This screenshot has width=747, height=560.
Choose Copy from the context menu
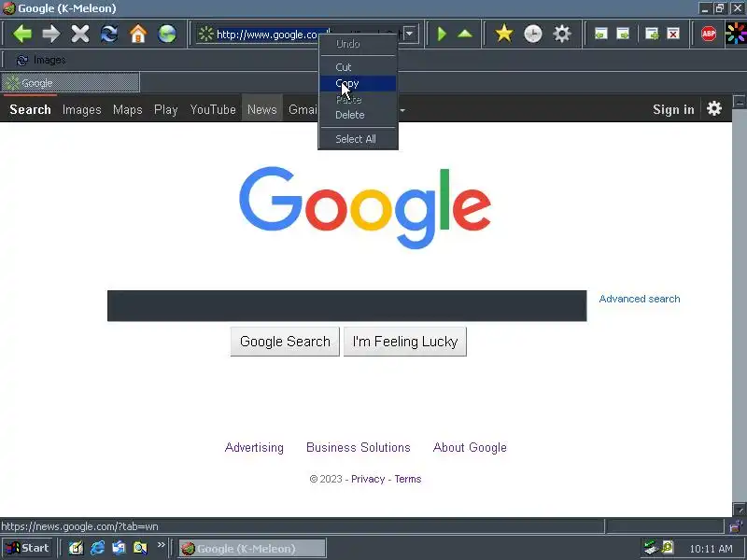click(358, 83)
